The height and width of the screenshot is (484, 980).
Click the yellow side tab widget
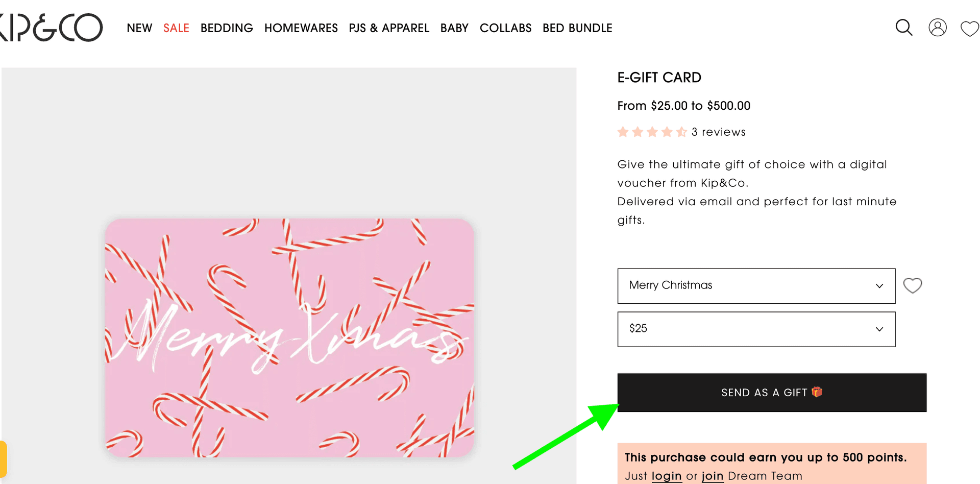[x=3, y=458]
